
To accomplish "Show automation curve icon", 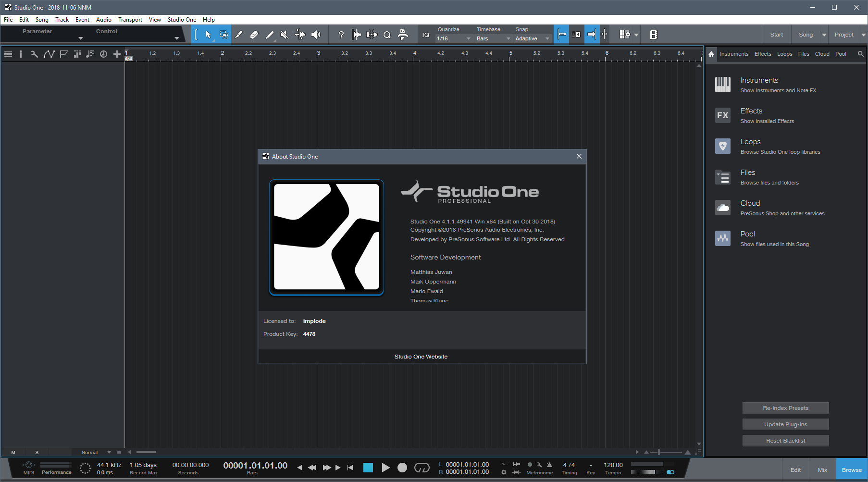I will (x=49, y=54).
